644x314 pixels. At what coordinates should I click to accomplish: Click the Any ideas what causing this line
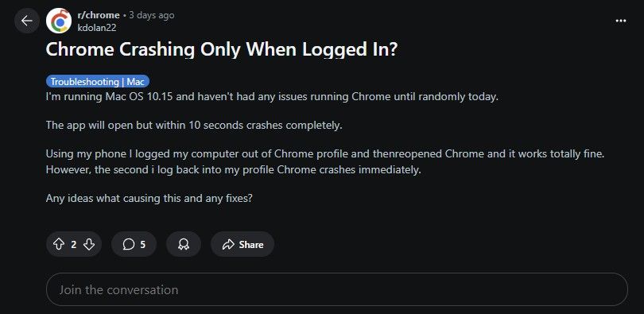149,198
